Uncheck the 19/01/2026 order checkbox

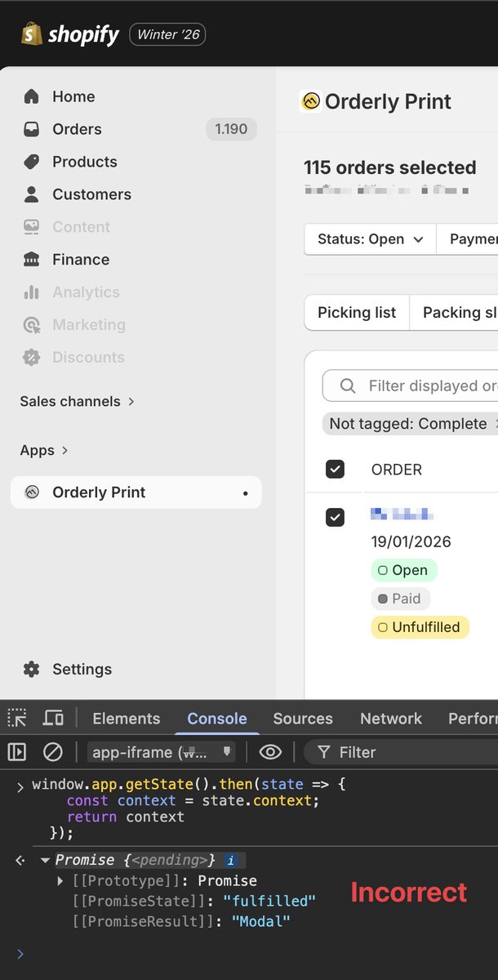[x=335, y=517]
